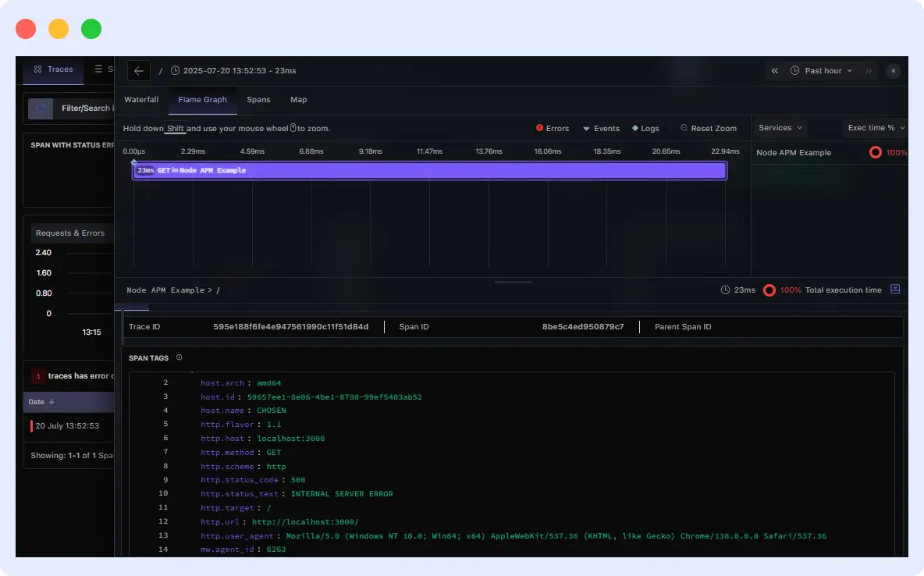
Task: Open the Past hour time range picker
Action: point(821,70)
